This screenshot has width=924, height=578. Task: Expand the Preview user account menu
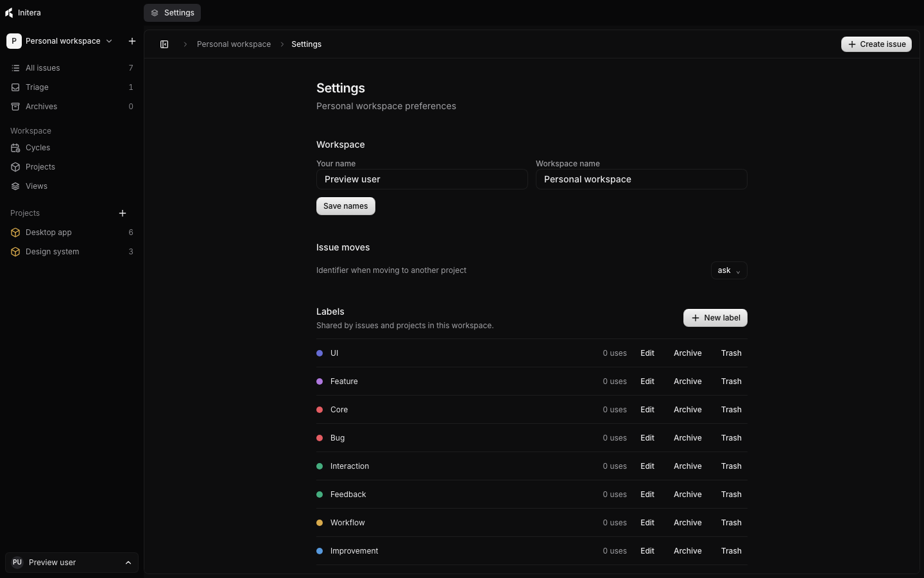72,563
